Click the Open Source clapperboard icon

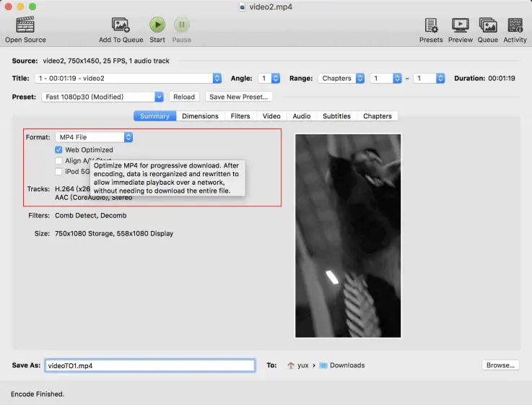[25, 25]
